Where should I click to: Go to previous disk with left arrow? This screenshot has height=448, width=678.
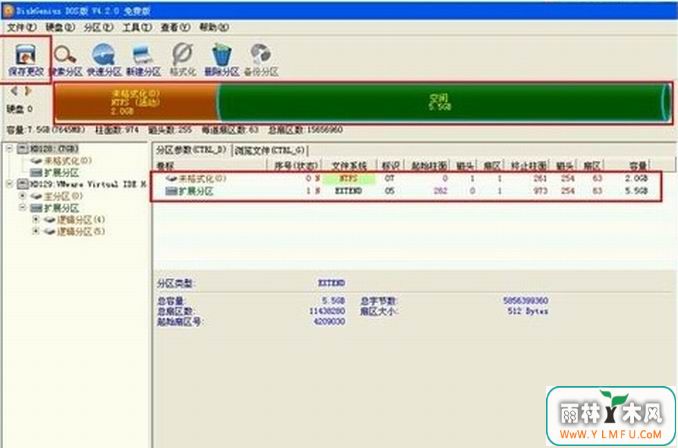tap(14, 91)
